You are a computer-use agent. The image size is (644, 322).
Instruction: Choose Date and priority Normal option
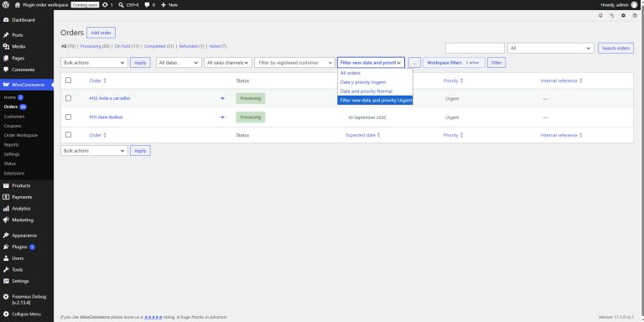375,91
